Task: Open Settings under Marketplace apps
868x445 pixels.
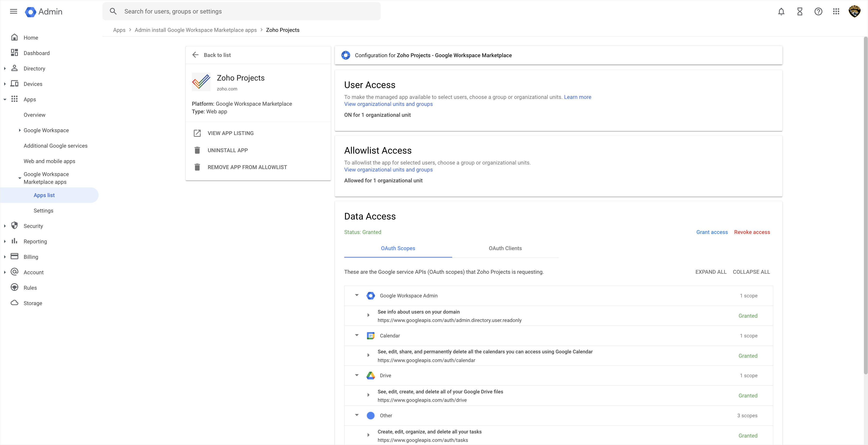Action: (x=43, y=211)
